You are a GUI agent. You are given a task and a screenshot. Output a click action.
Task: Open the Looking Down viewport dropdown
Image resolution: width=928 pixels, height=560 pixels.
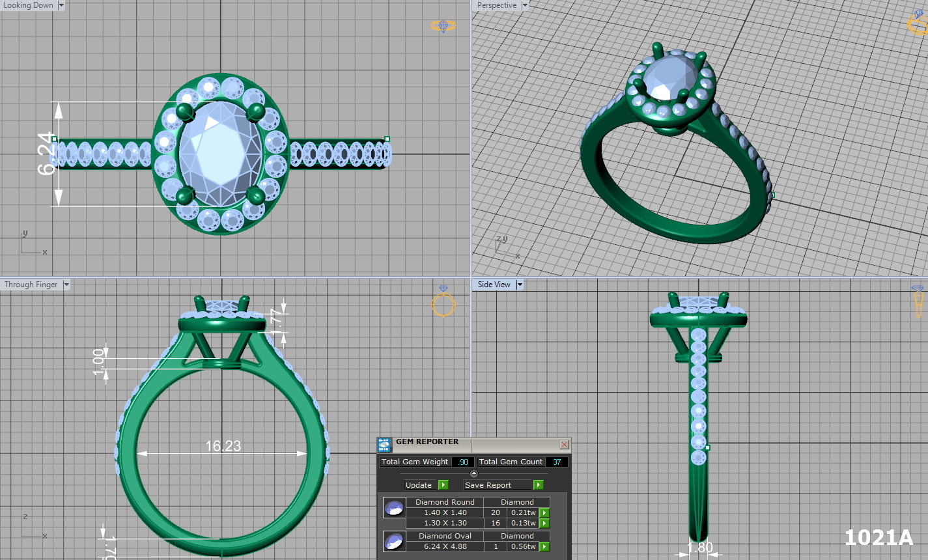pos(61,5)
